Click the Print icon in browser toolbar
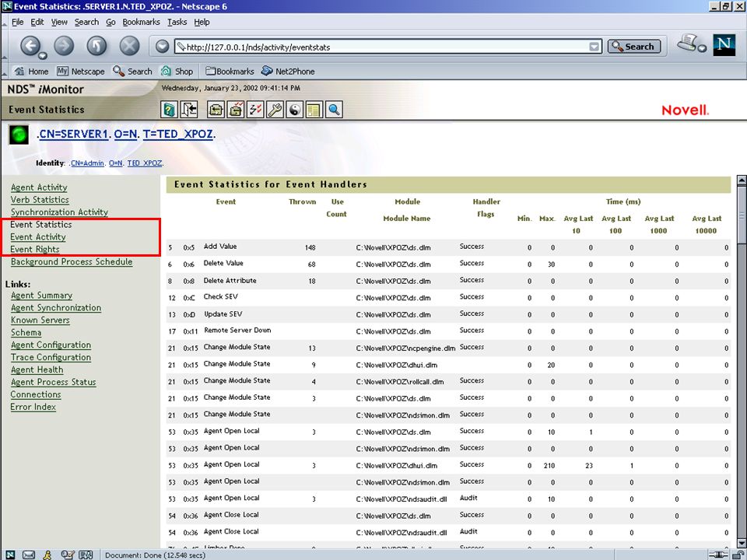 tap(688, 43)
